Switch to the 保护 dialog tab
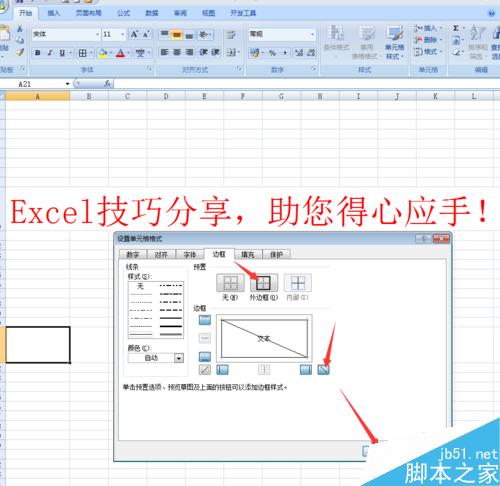The height and width of the screenshot is (486, 500). tap(276, 254)
